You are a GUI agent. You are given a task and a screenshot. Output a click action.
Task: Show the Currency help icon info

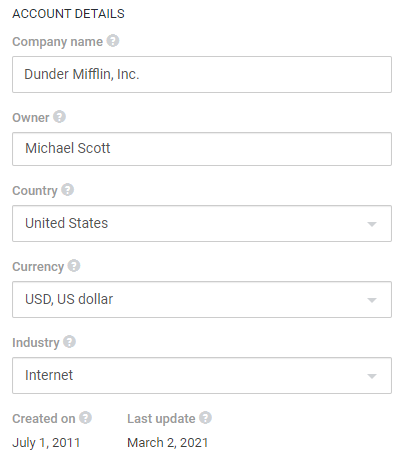(74, 266)
